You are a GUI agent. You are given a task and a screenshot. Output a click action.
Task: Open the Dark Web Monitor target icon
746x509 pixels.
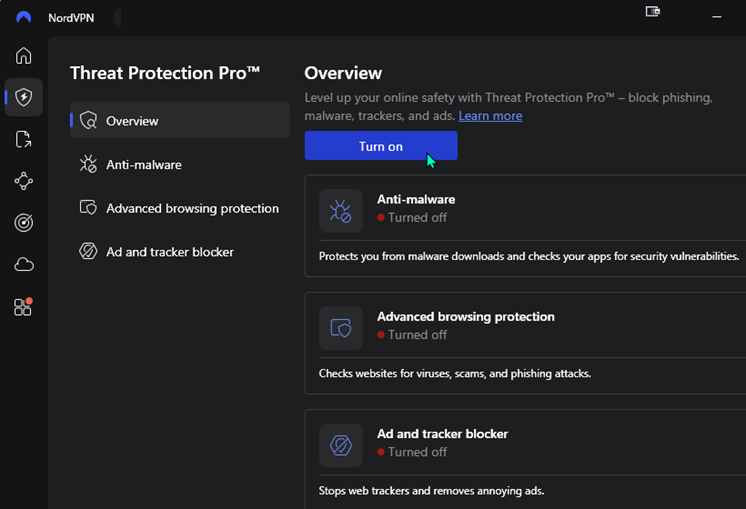tap(24, 223)
